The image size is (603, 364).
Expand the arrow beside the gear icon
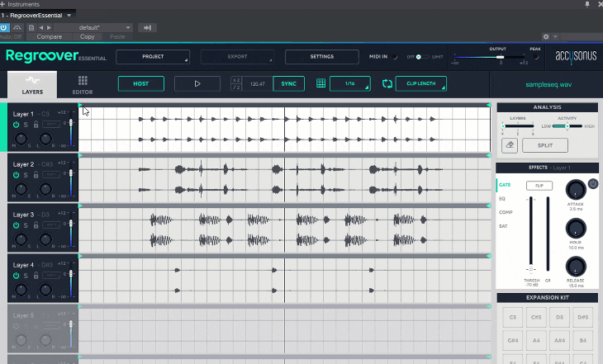(555, 36)
